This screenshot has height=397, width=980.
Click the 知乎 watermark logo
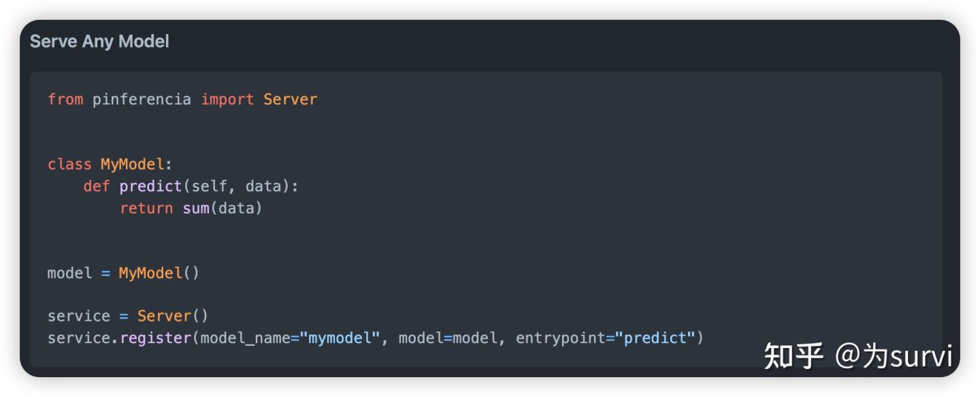[794, 356]
